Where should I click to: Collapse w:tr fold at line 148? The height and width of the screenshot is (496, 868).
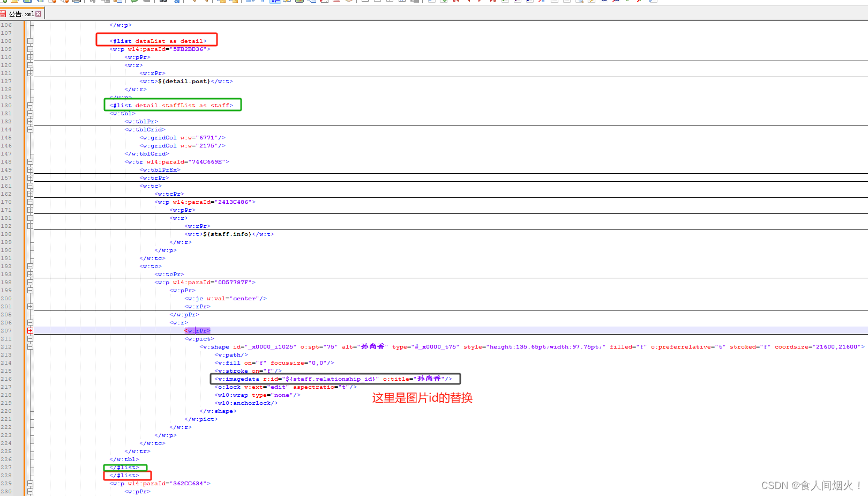click(x=30, y=162)
